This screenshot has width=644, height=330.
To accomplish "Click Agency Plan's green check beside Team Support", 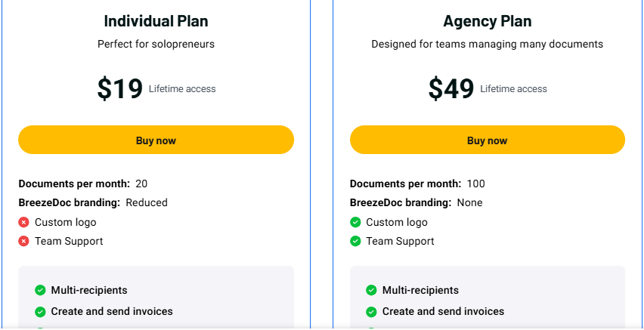I will tap(355, 242).
